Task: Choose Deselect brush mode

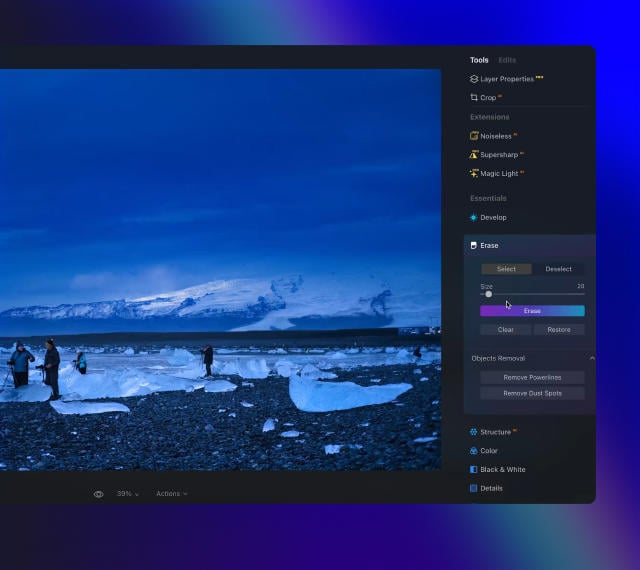Action: (x=558, y=269)
